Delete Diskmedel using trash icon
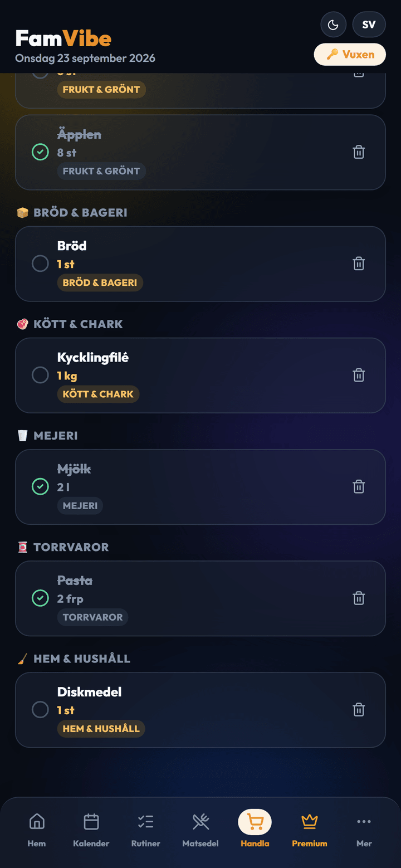Image resolution: width=401 pixels, height=868 pixels. (x=359, y=710)
